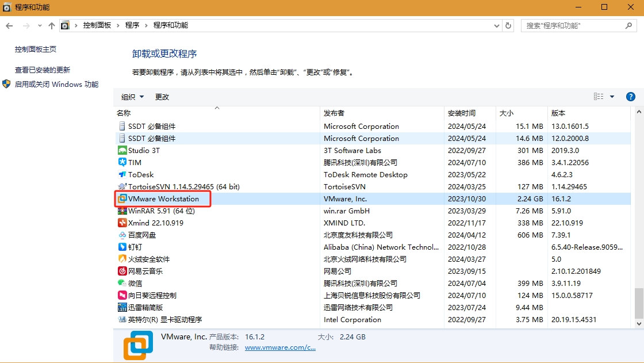Click the refresh address bar button
Screen dimensions: 644x363
508,25
